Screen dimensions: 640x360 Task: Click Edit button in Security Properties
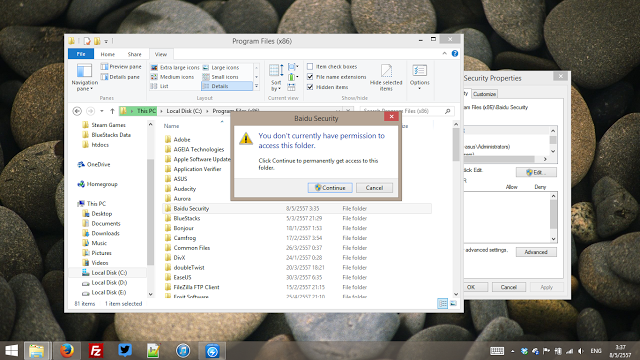[536, 172]
